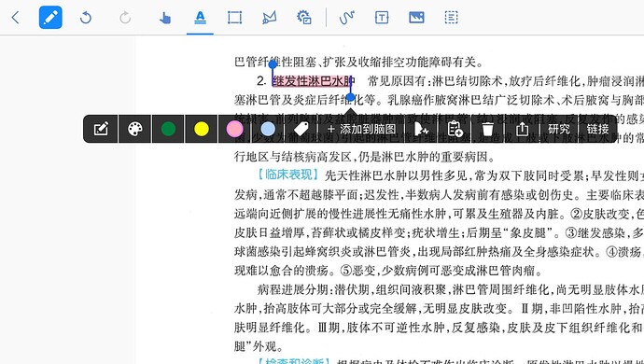
Task: Share the excerpt with export icon
Action: tap(522, 129)
